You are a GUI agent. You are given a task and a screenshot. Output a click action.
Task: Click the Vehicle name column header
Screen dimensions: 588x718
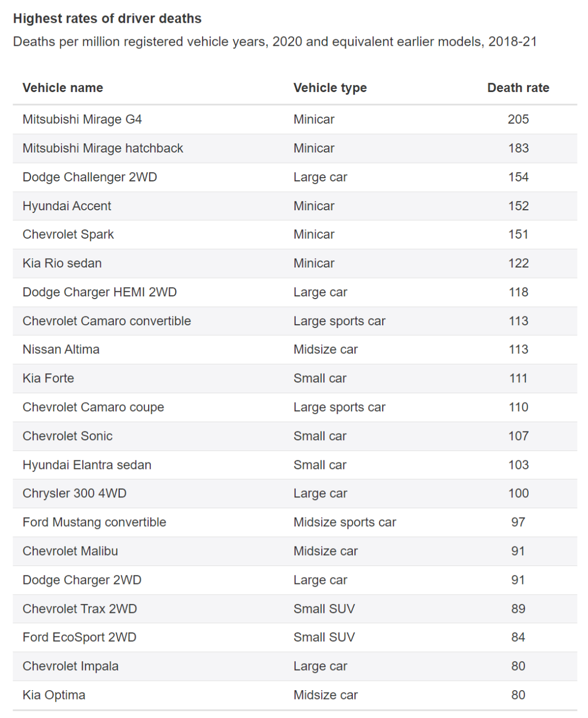[x=63, y=88]
